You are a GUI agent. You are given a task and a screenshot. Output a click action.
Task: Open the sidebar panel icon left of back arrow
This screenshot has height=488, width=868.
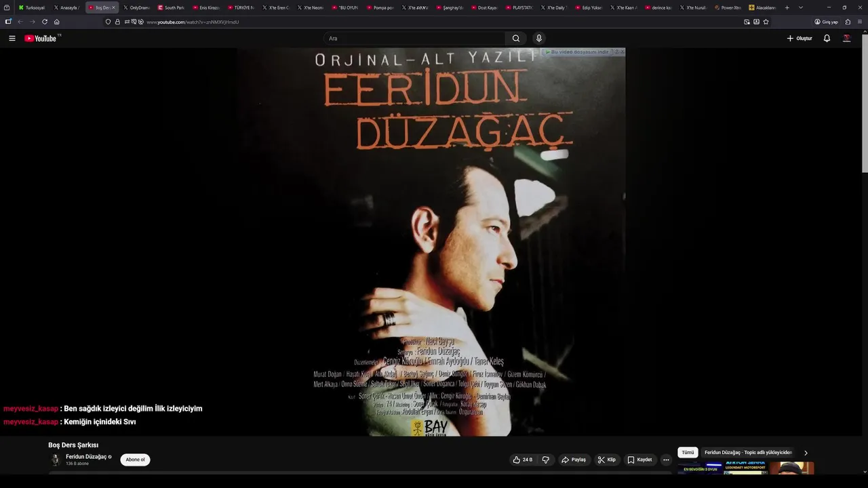8,22
